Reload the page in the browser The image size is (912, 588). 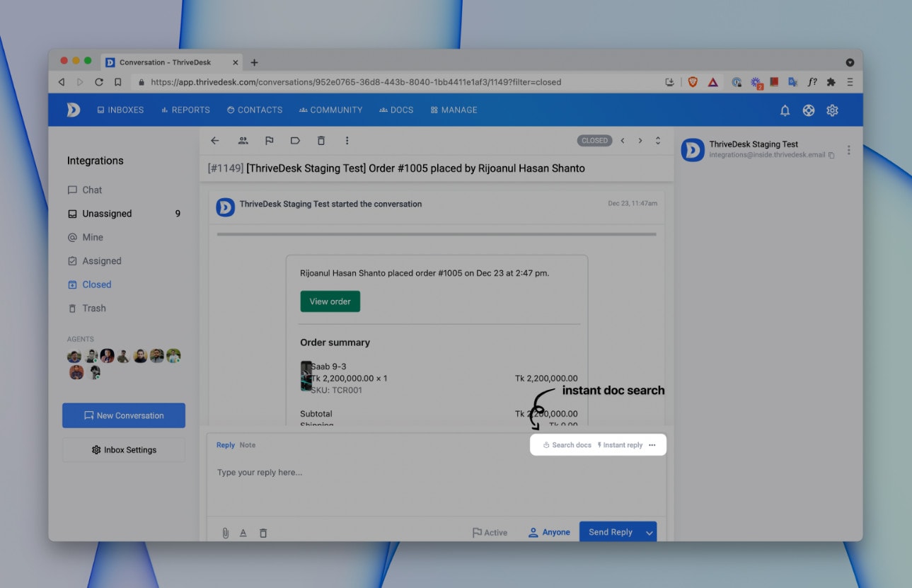pos(99,82)
